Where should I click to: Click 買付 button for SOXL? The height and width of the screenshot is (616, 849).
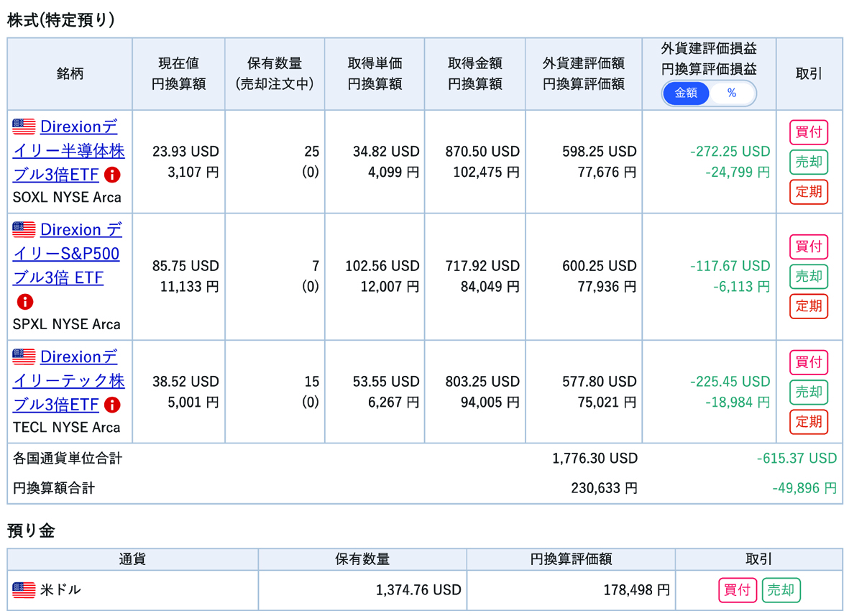[809, 132]
